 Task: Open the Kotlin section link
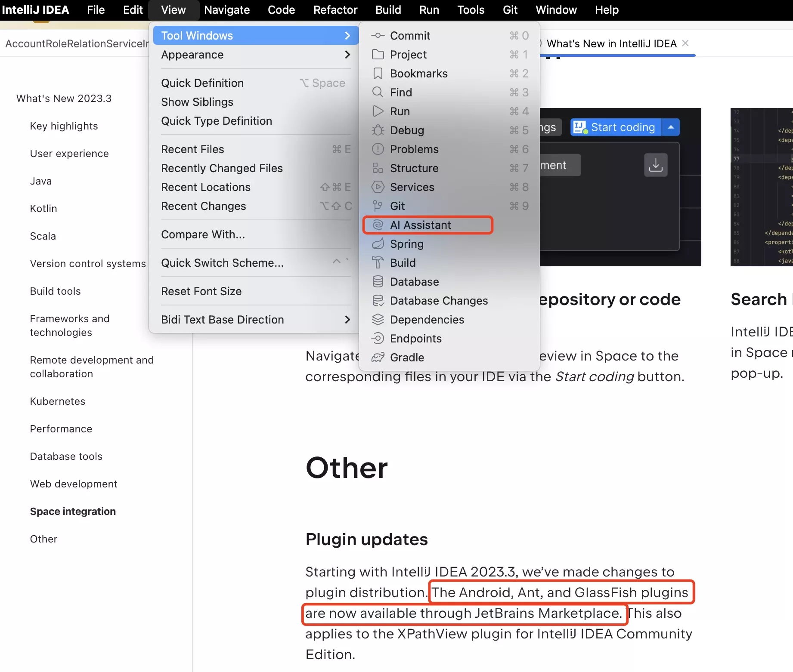43,209
